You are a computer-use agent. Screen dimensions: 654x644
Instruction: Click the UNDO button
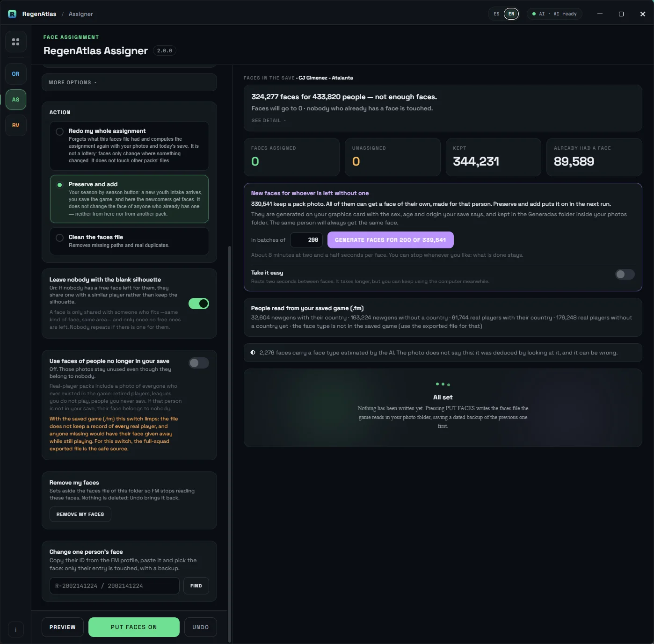tap(201, 627)
